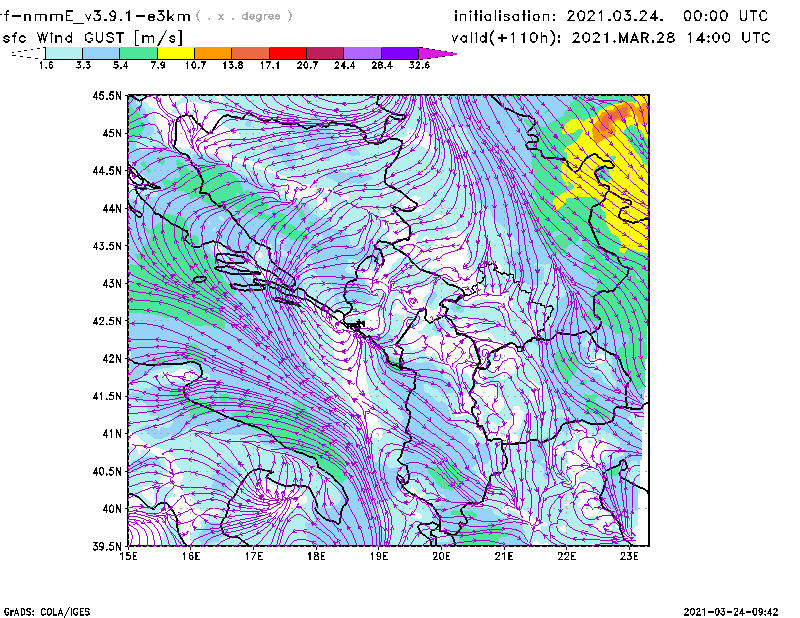This screenshot has height=618, width=800.
Task: Click the legend value 5.4
Action: 120,65
